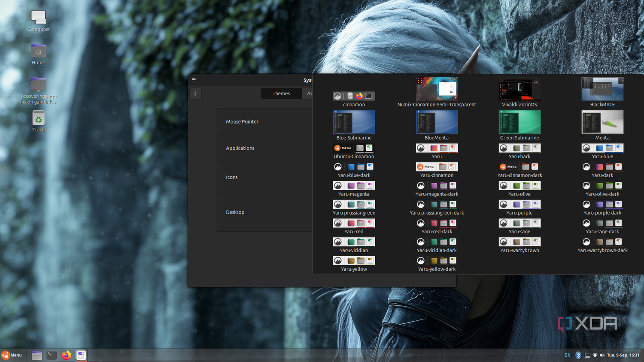The image size is (644, 362).
Task: Launch the Files manager from the panel
Action: coord(36,355)
